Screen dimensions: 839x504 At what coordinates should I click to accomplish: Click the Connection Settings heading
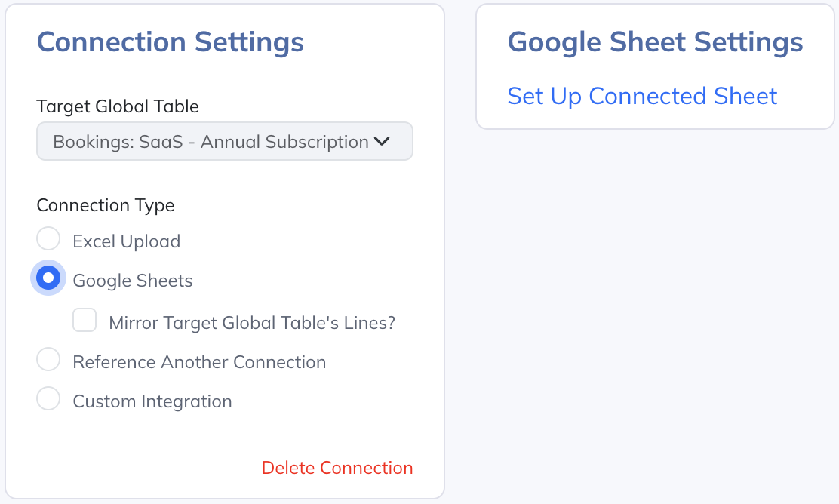tap(171, 41)
